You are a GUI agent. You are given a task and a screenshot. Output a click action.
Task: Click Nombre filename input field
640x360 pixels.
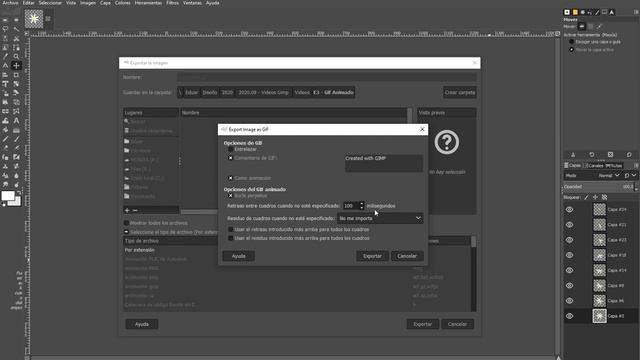click(327, 77)
